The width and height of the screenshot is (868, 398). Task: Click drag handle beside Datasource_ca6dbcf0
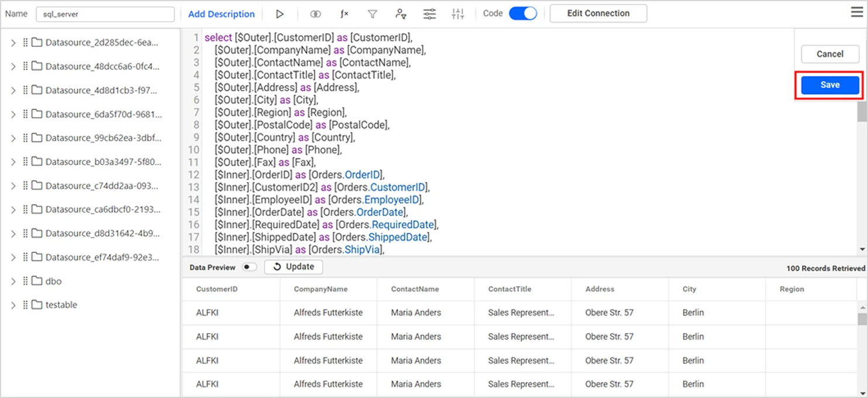[x=25, y=210]
